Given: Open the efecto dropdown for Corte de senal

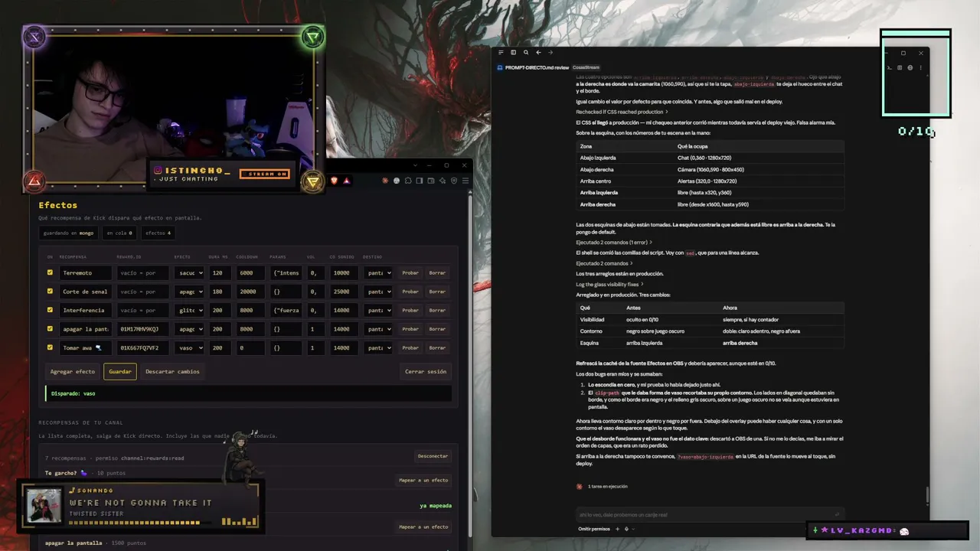Looking at the screenshot, I should [189, 292].
